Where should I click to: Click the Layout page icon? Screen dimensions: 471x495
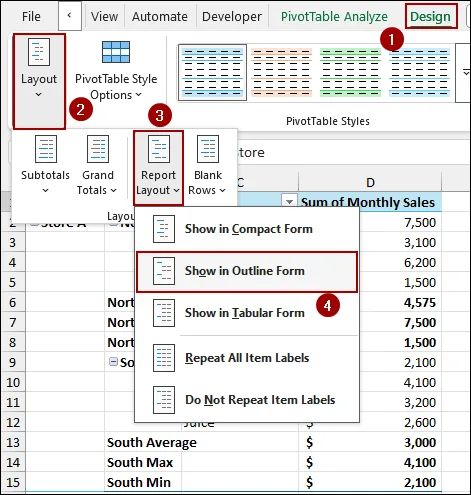(39, 52)
